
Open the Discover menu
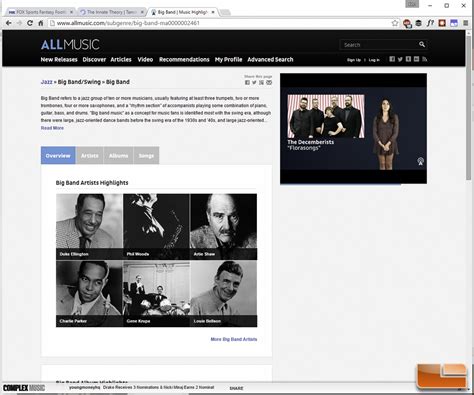(94, 59)
